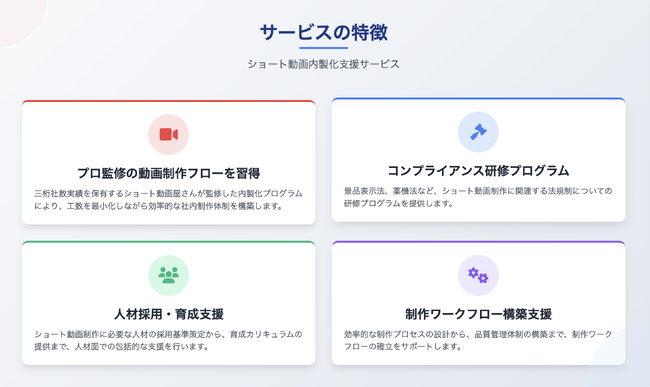This screenshot has width=650, height=387.
Task: Click the 効率的な制作プロセス description paragraph
Action: click(478, 340)
